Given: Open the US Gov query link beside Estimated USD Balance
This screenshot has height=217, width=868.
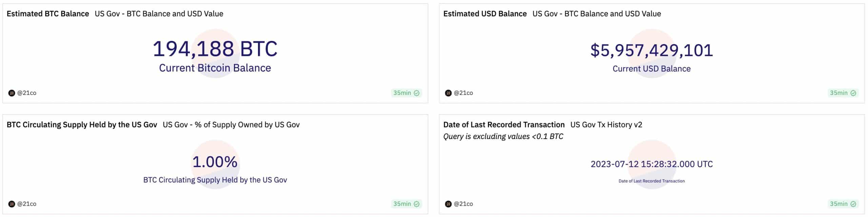Looking at the screenshot, I should (597, 14).
